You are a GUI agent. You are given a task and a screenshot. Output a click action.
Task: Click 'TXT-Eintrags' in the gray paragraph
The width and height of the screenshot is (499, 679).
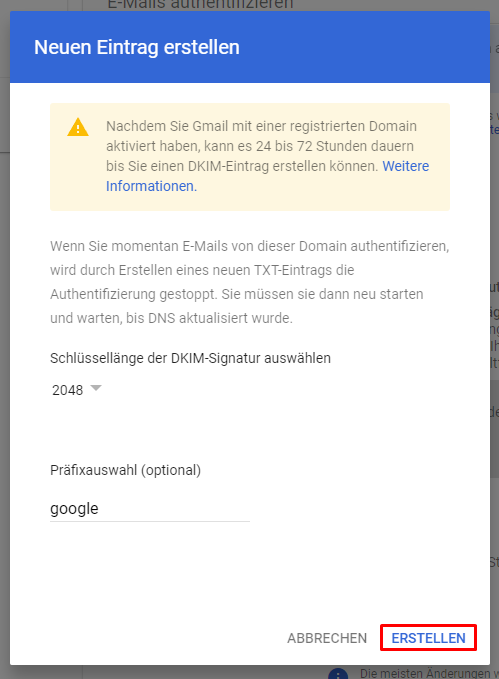[294, 270]
